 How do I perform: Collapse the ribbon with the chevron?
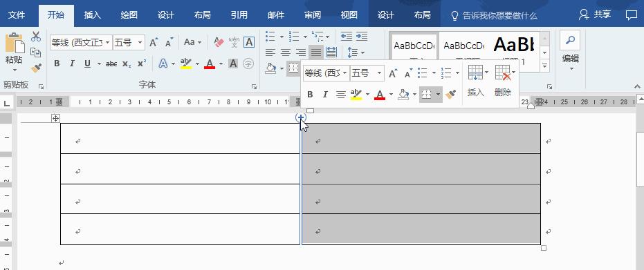point(638,86)
